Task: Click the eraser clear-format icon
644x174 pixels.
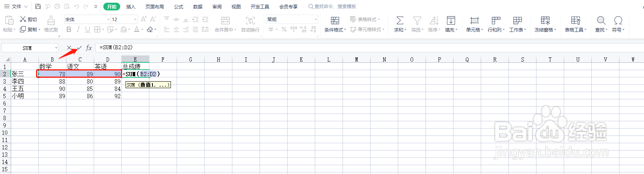Action: click(x=150, y=29)
